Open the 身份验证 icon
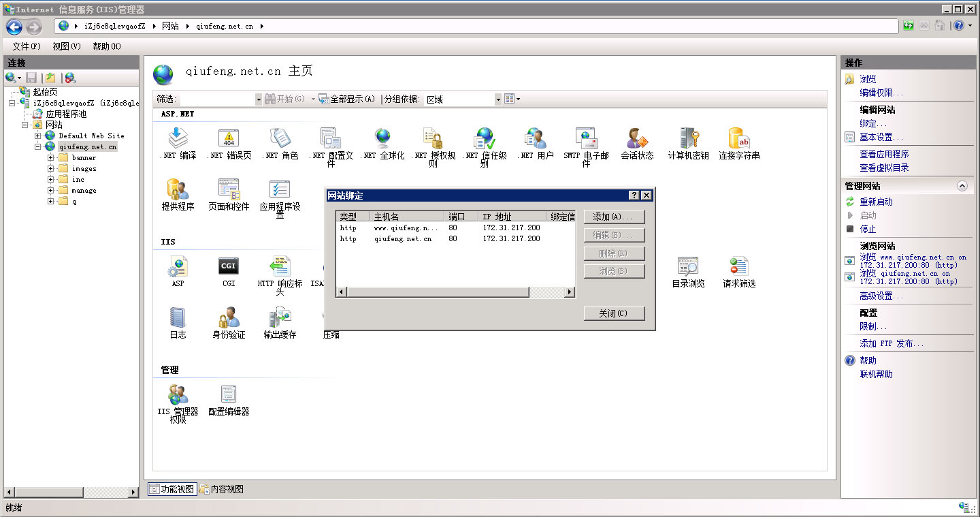This screenshot has width=980, height=517. point(229,323)
